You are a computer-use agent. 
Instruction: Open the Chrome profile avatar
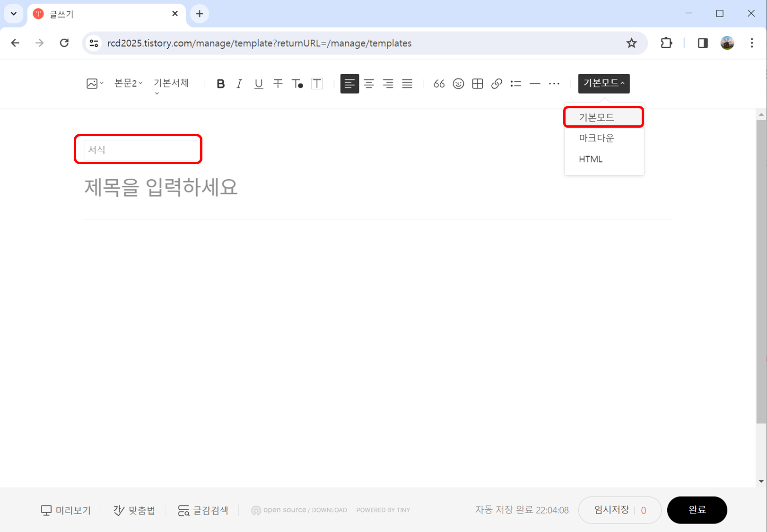coord(727,43)
